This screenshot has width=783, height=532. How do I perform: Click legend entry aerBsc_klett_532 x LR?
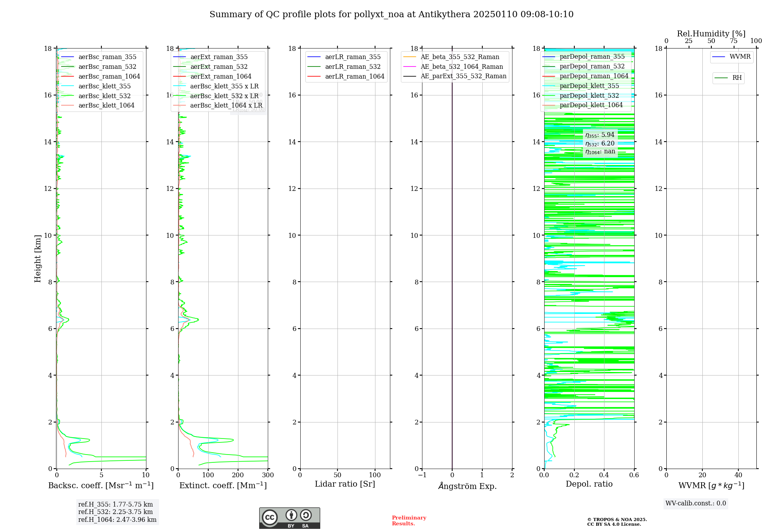216,96
